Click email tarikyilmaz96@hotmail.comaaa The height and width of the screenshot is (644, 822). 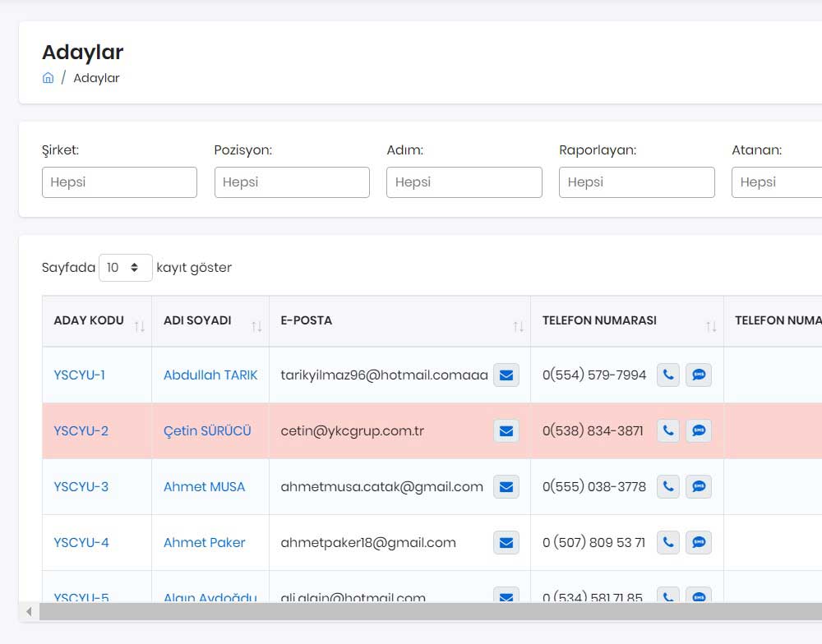pyautogui.click(x=384, y=375)
